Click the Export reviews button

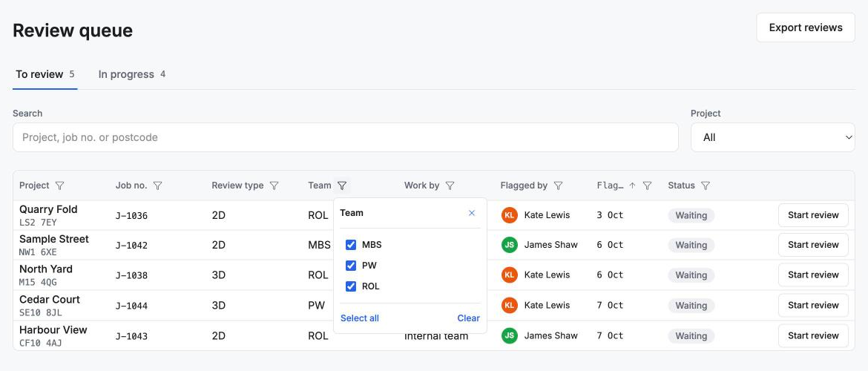pyautogui.click(x=806, y=27)
